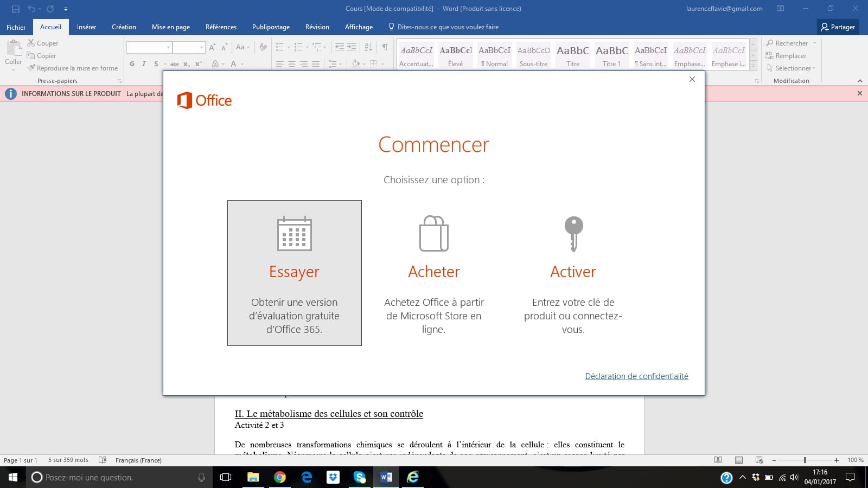Open the line spacing dropdown
This screenshot has height=488, width=868.
pyautogui.click(x=335, y=64)
